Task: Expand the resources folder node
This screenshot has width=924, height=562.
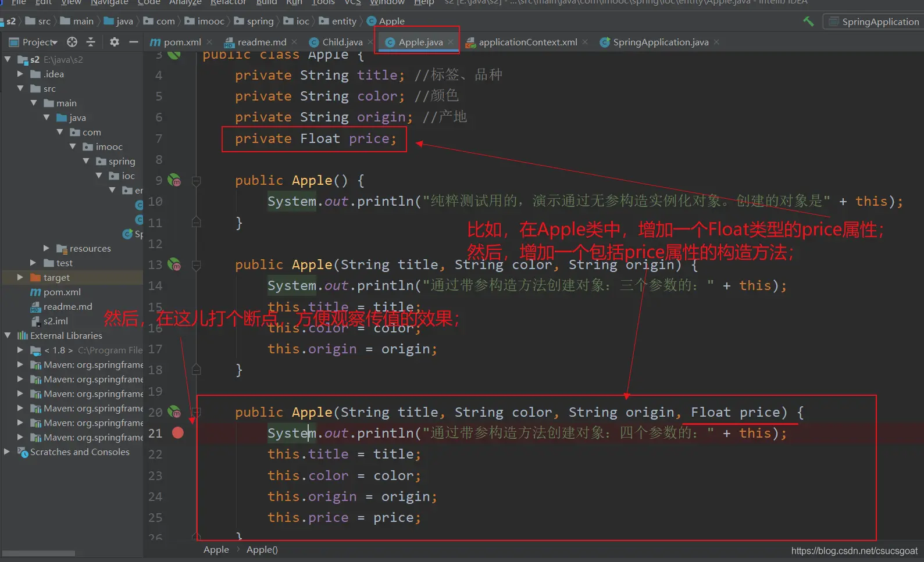Action: pos(47,248)
